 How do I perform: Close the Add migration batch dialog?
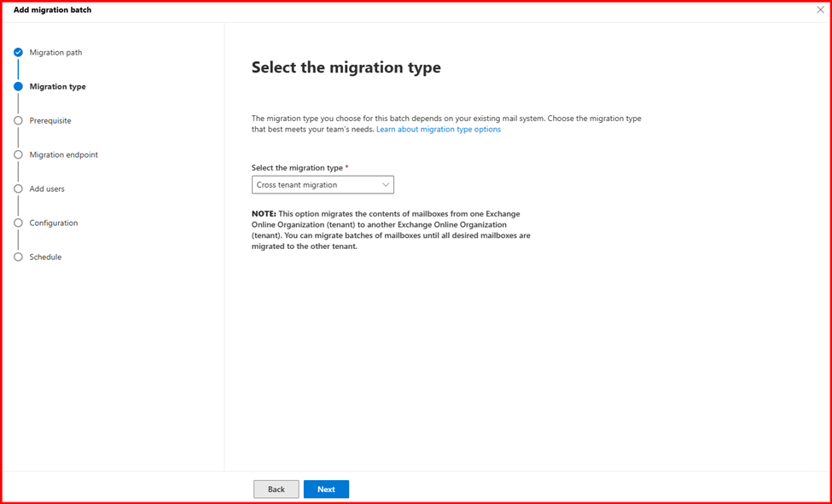[x=820, y=10]
